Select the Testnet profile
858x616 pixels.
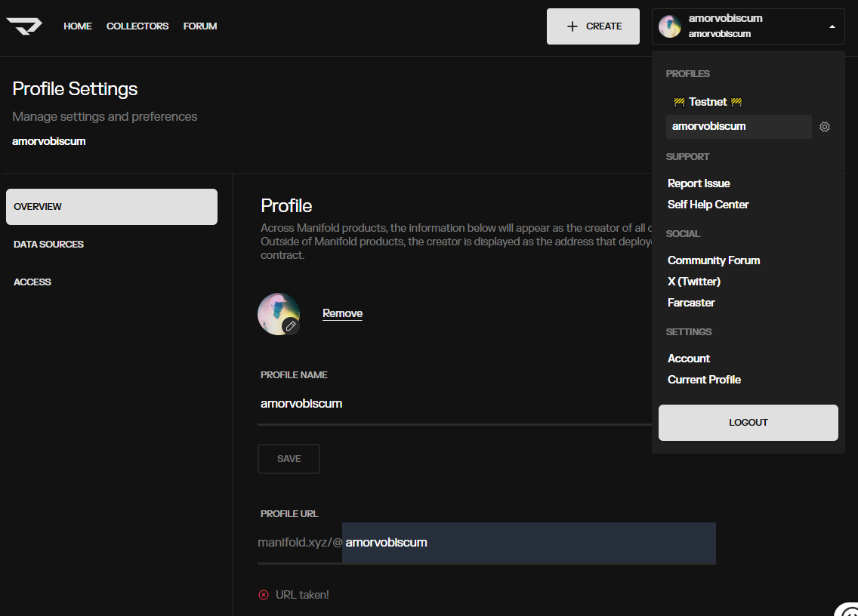coord(708,102)
